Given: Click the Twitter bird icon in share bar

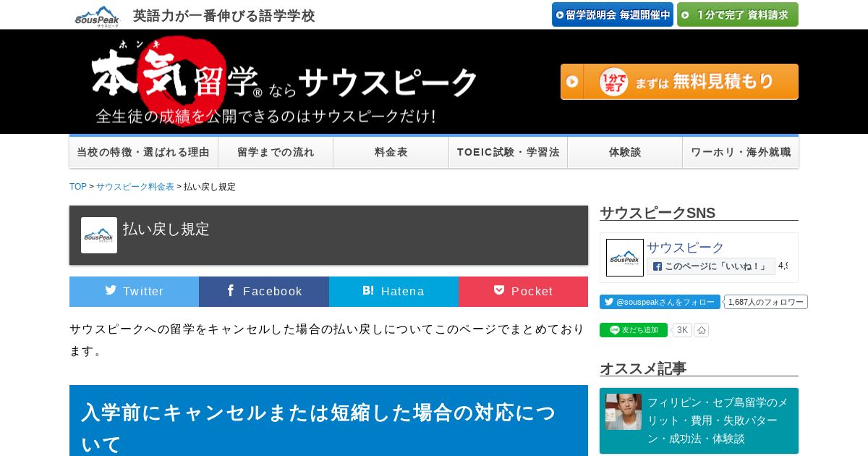Looking at the screenshot, I should [x=111, y=290].
